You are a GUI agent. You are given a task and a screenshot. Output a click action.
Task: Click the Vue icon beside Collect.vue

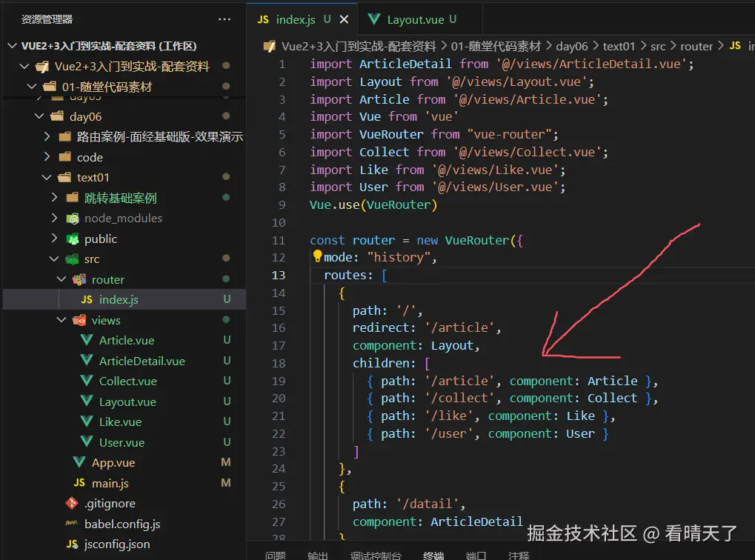point(87,381)
